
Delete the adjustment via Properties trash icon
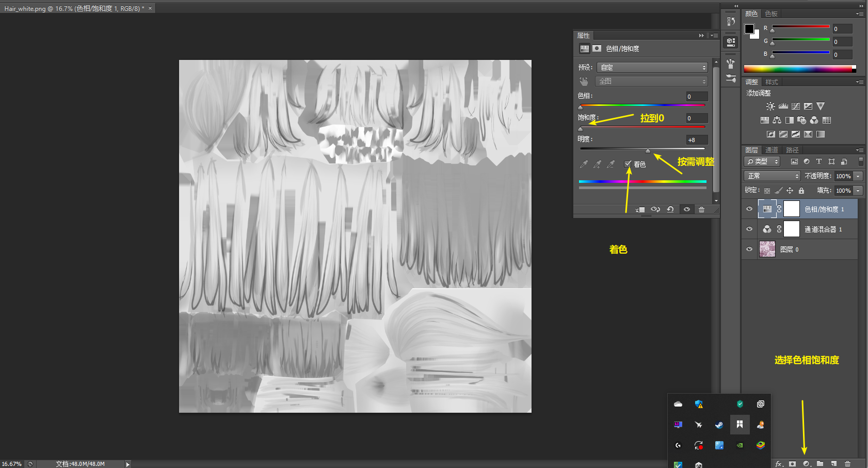click(x=701, y=209)
